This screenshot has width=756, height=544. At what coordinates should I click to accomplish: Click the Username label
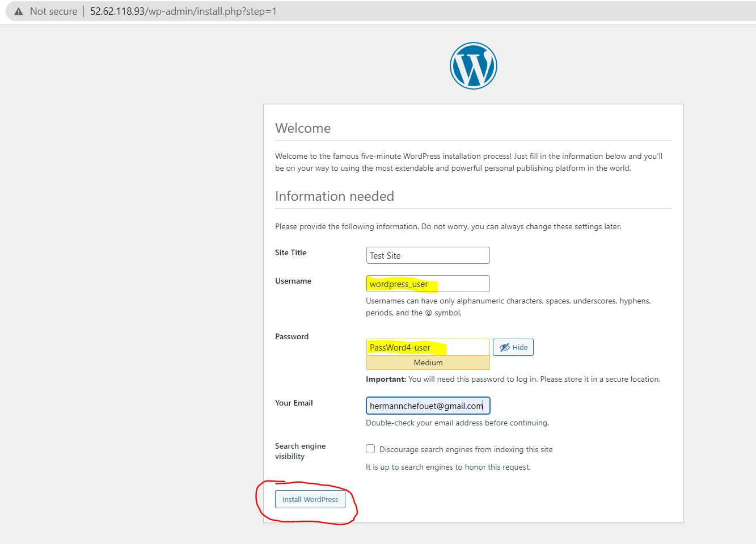293,281
